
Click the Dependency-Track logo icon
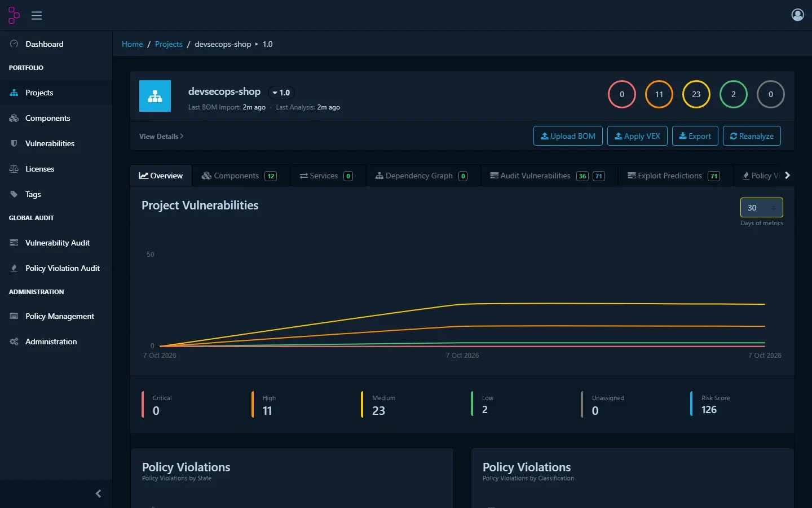pos(14,15)
